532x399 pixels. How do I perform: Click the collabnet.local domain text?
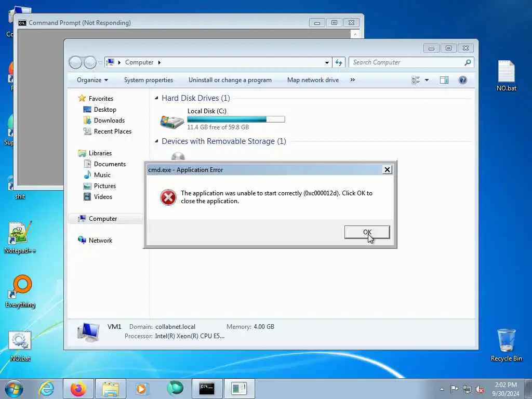[x=176, y=327]
